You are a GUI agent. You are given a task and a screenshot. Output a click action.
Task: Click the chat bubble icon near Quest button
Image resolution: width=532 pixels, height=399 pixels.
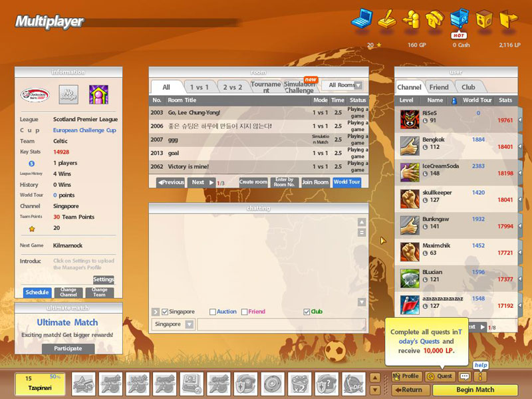(465, 376)
